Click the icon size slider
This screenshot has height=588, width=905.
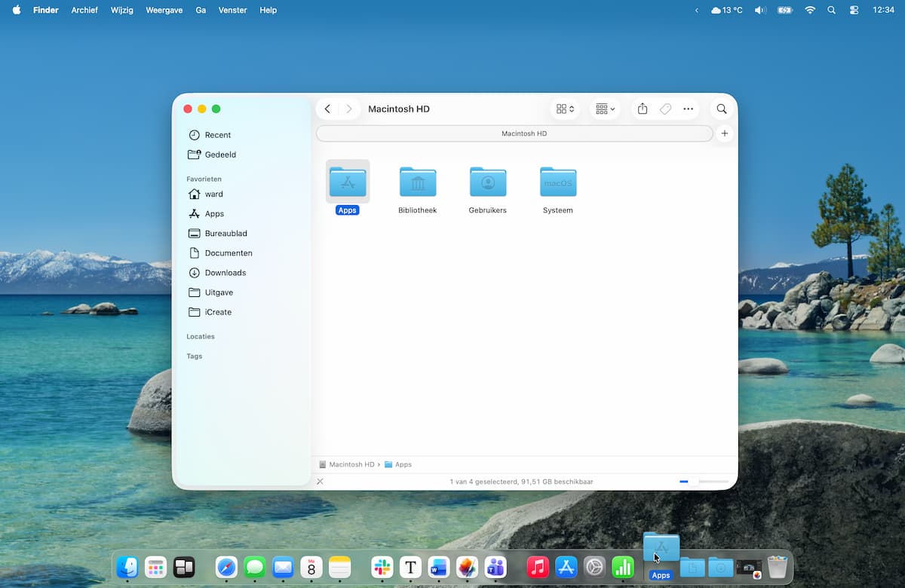click(704, 481)
